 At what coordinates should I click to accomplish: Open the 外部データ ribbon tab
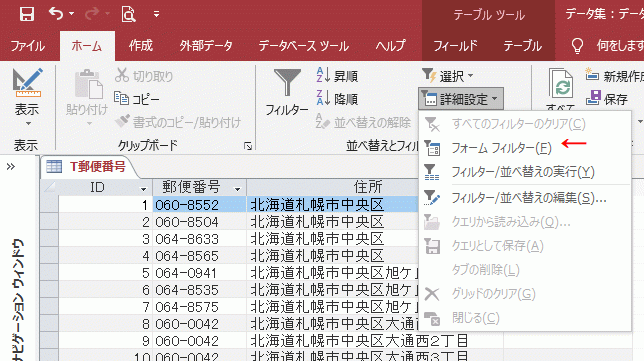click(x=206, y=46)
